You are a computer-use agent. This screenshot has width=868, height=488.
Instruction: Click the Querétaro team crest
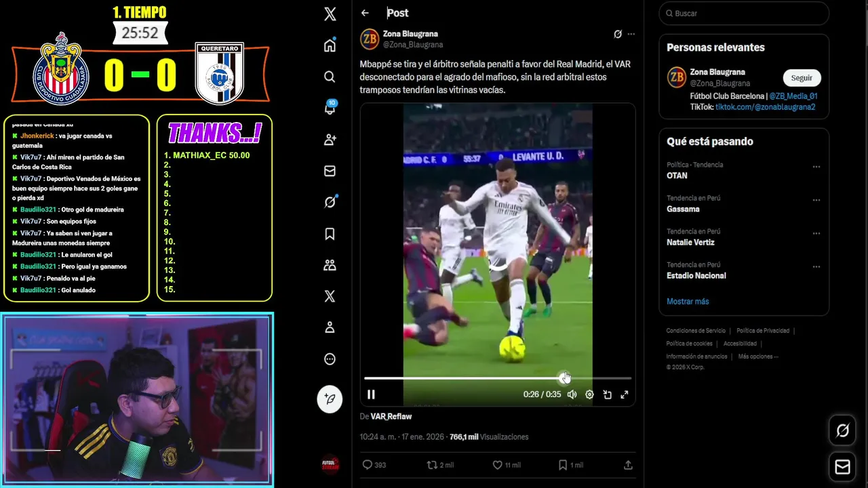point(219,73)
